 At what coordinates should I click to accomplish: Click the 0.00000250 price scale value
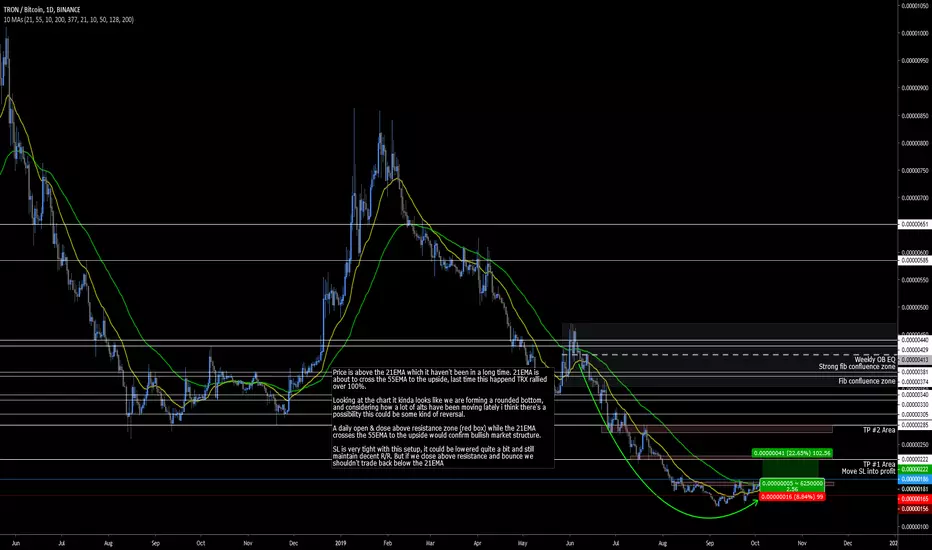[915, 445]
